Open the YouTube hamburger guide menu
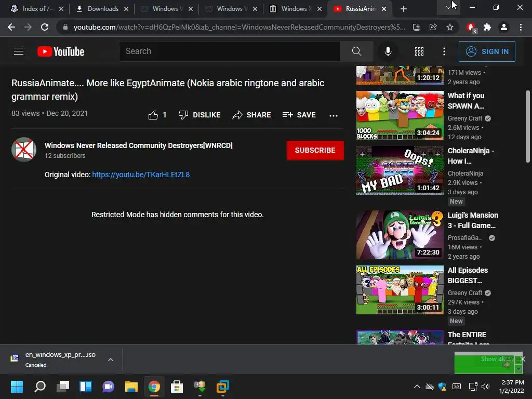Screen dimensions: 532x399 tap(19, 51)
